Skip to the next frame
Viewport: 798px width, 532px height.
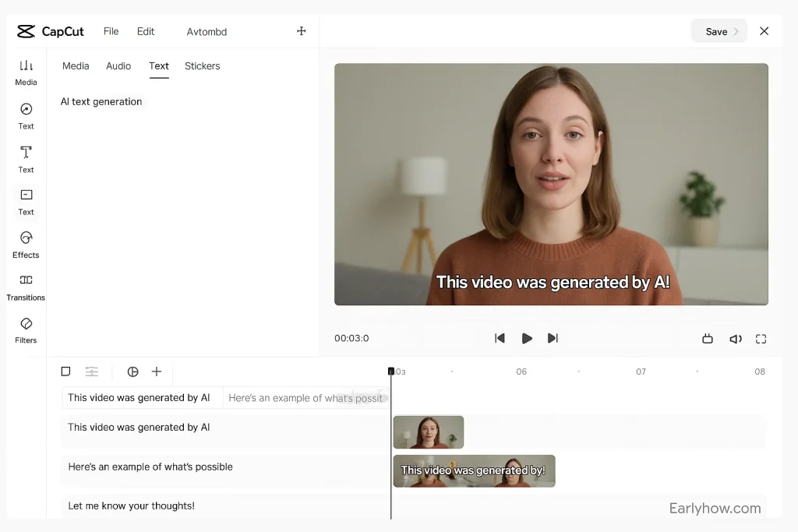pyautogui.click(x=553, y=338)
